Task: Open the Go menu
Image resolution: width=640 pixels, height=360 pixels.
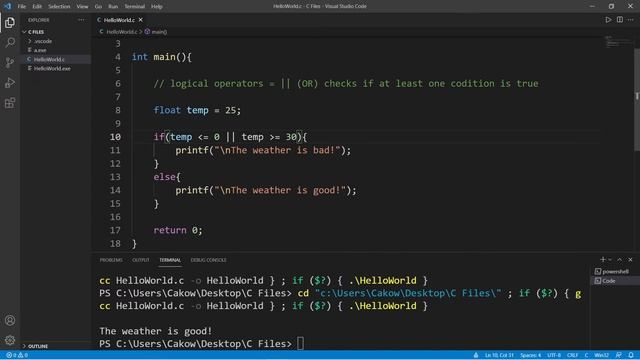Action: click(x=98, y=6)
